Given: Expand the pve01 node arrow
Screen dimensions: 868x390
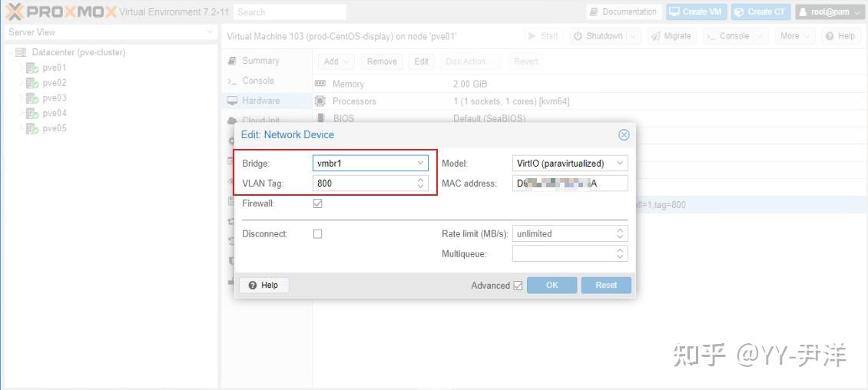Looking at the screenshot, I should [x=22, y=68].
